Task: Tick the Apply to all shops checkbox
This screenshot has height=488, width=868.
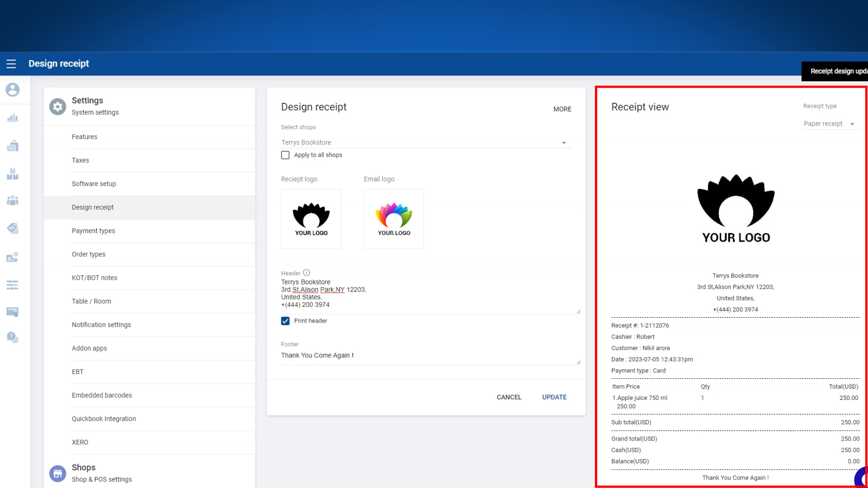Action: pos(285,155)
